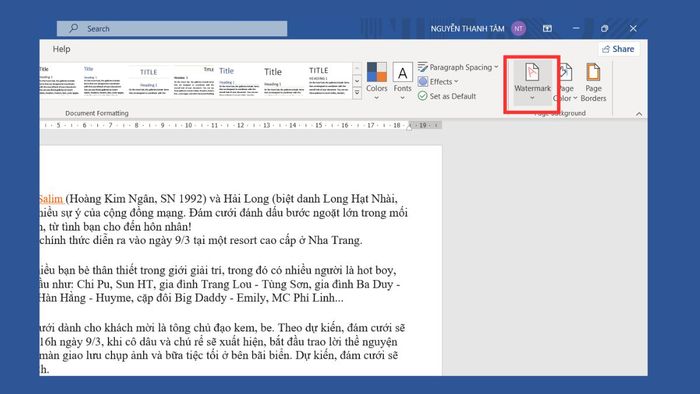The height and width of the screenshot is (394, 700).
Task: Open Paragraph Spacing dropdown
Action: point(458,67)
